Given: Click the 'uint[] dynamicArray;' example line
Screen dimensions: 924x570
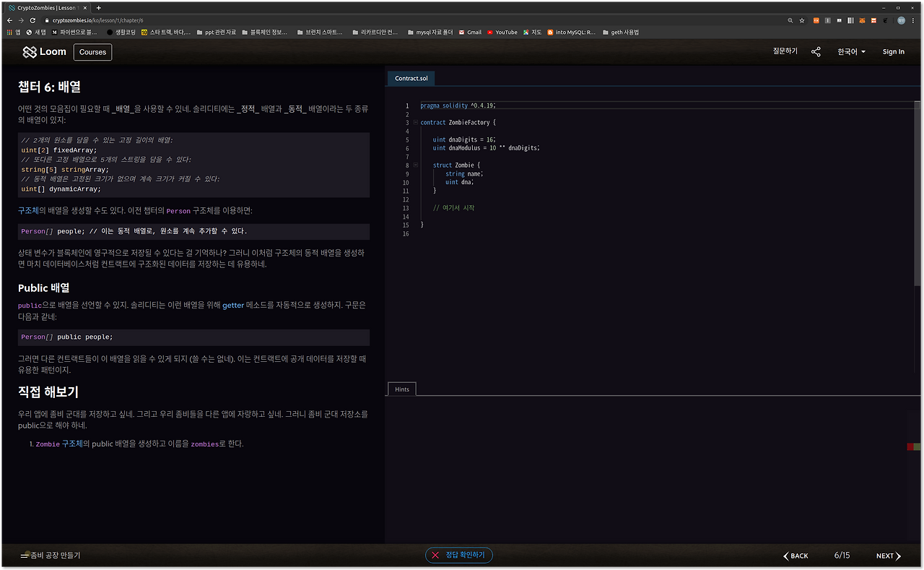Looking at the screenshot, I should click(61, 189).
